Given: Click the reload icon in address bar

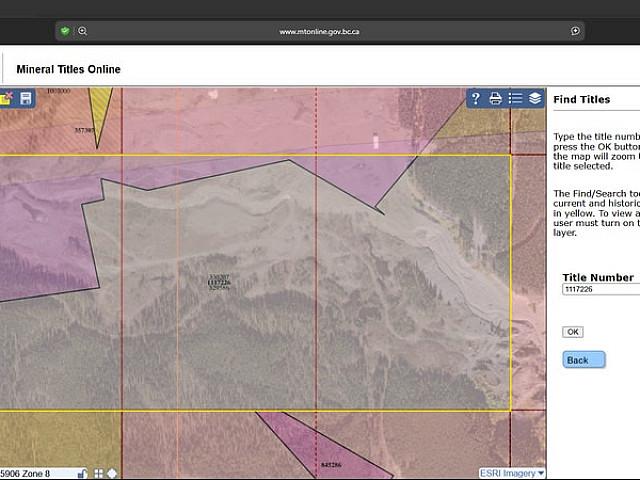Looking at the screenshot, I should [x=575, y=31].
